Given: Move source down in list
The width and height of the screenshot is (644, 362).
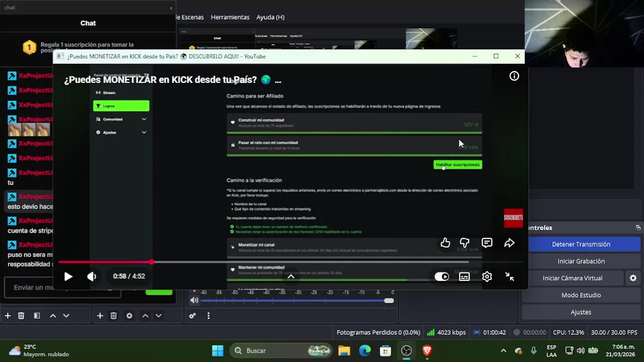Looking at the screenshot, I should 158,316.
